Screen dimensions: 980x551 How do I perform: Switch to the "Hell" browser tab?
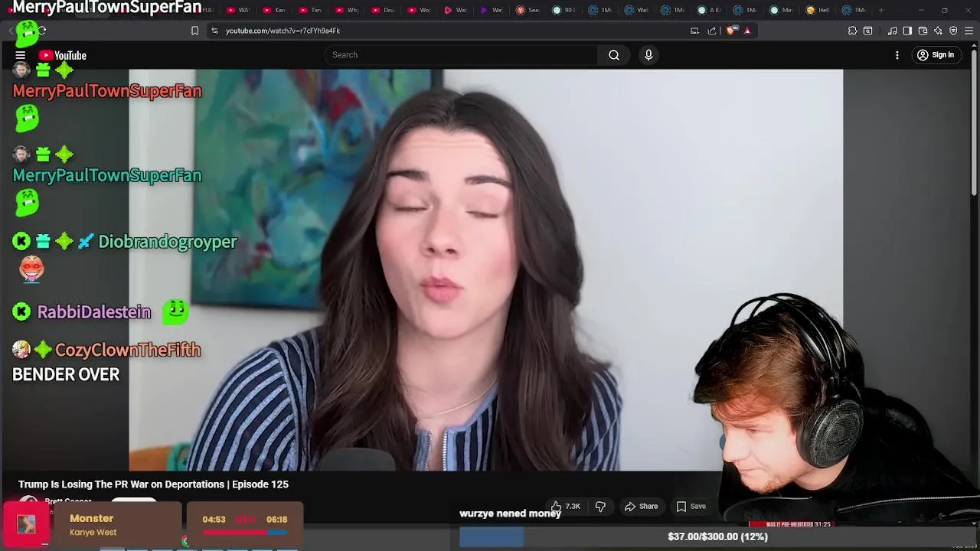click(x=816, y=10)
